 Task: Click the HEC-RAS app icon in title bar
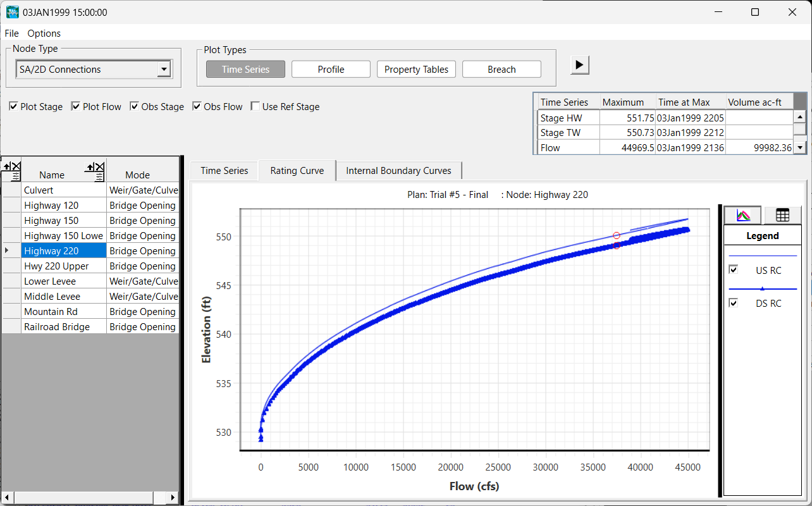tap(12, 12)
